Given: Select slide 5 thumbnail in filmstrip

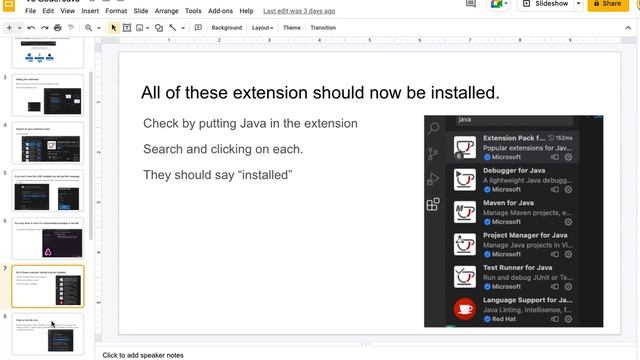Looking at the screenshot, I should [x=48, y=191].
